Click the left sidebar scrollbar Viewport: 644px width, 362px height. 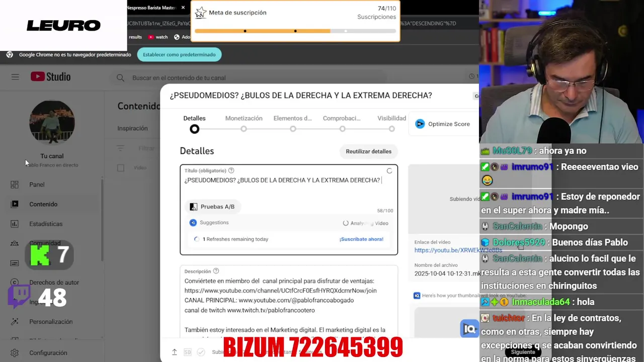102,219
